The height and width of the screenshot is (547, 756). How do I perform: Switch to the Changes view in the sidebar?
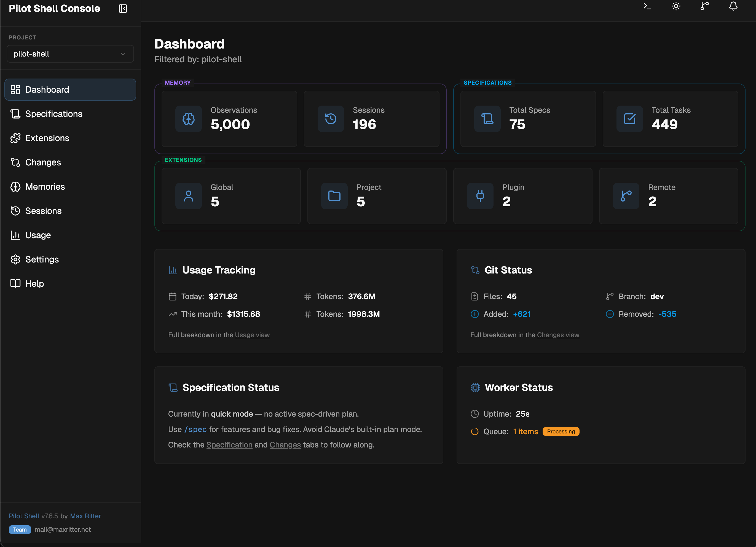coord(43,162)
